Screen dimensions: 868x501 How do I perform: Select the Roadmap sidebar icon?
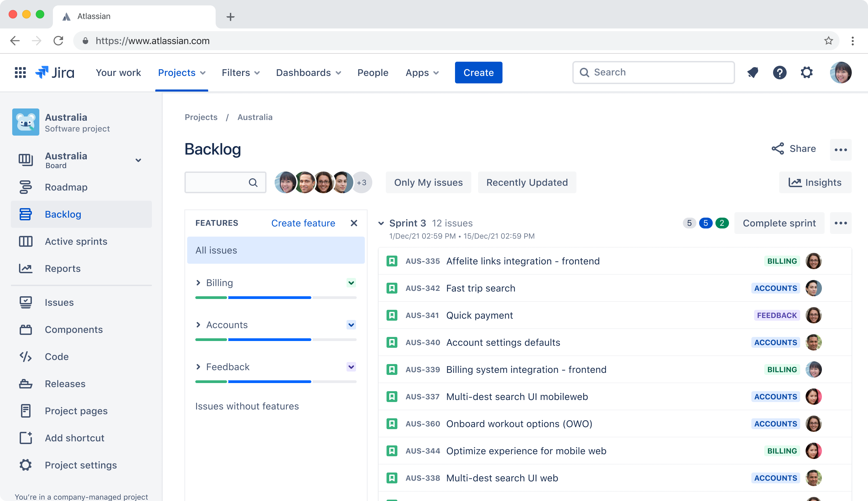pyautogui.click(x=25, y=187)
